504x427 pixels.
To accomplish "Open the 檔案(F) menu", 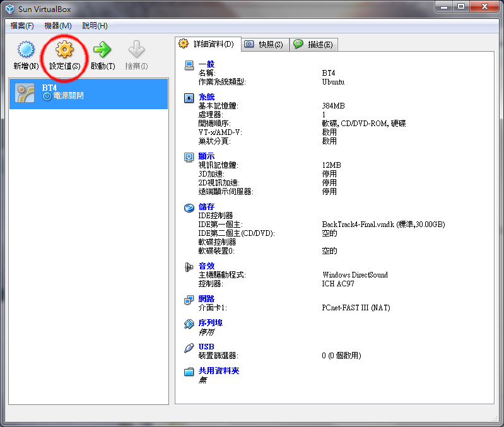I will pyautogui.click(x=22, y=26).
